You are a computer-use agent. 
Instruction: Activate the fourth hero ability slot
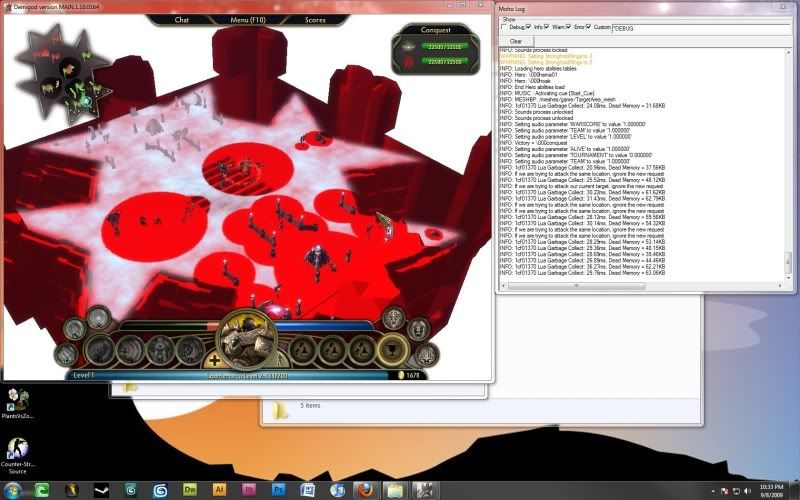pos(190,351)
